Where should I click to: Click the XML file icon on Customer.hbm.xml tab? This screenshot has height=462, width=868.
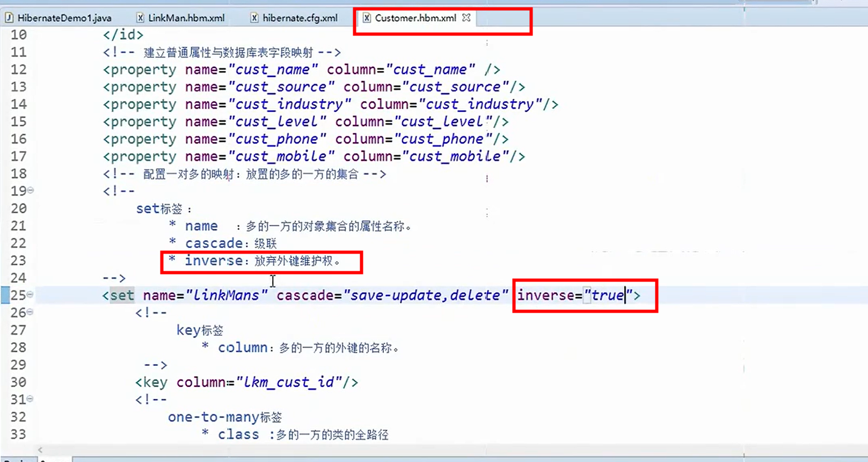pyautogui.click(x=367, y=18)
